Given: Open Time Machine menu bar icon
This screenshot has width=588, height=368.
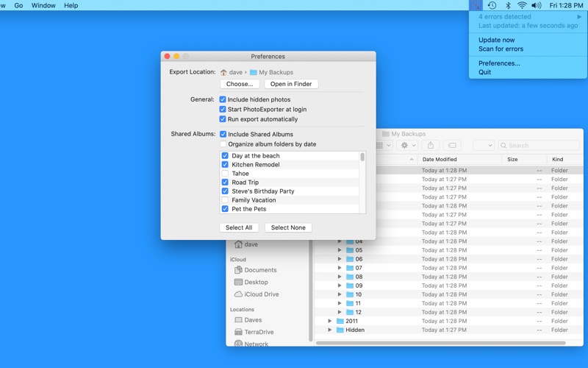Looking at the screenshot, I should click(x=492, y=5).
